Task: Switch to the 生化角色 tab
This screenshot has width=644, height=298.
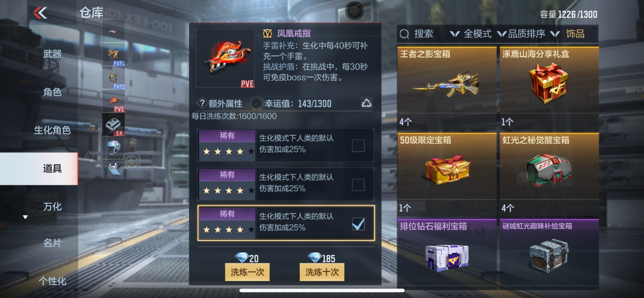Action: [52, 130]
